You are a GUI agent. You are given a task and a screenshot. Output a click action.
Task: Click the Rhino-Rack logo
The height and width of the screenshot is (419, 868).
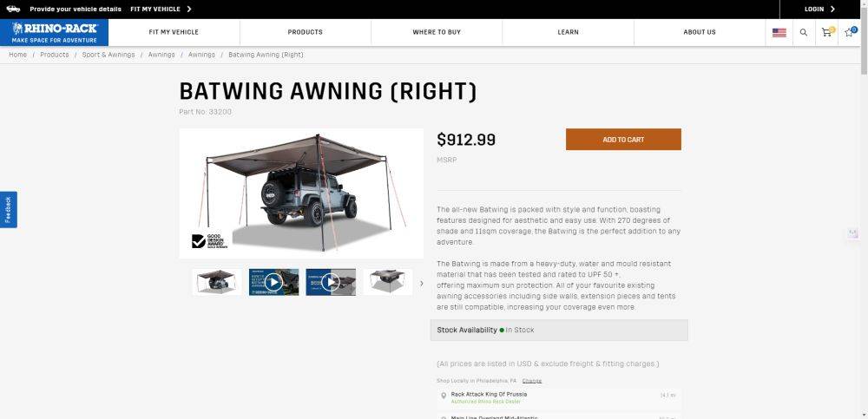(x=54, y=32)
